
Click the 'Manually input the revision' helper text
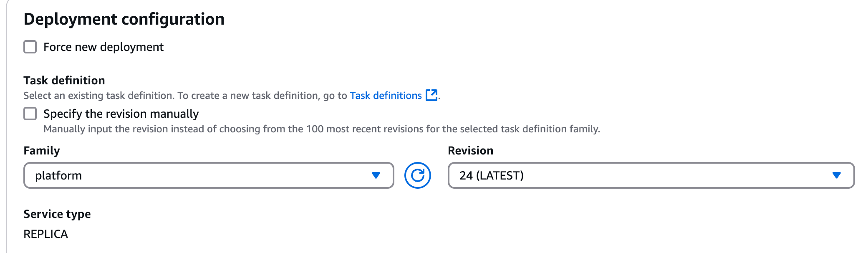click(x=322, y=129)
